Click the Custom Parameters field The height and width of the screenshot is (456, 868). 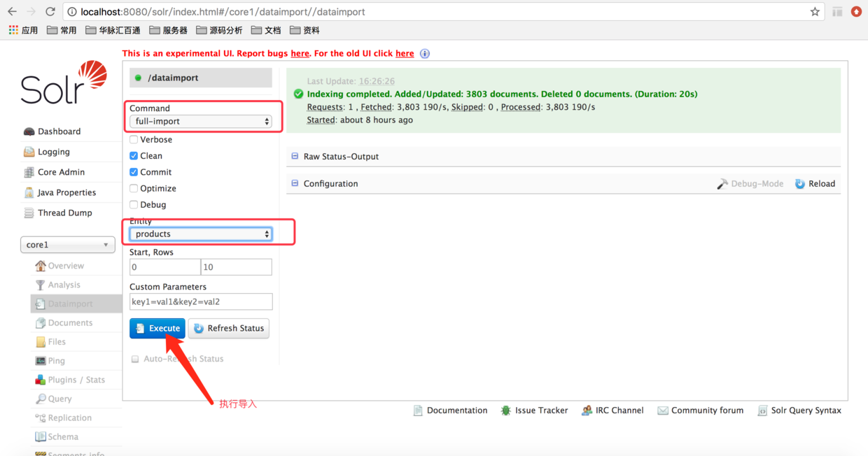point(201,301)
